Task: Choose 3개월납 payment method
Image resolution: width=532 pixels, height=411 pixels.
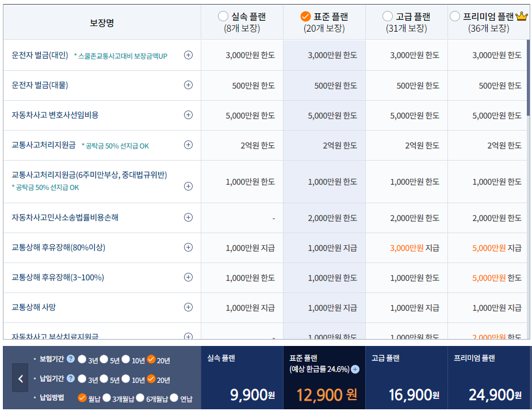Action: click(x=106, y=398)
